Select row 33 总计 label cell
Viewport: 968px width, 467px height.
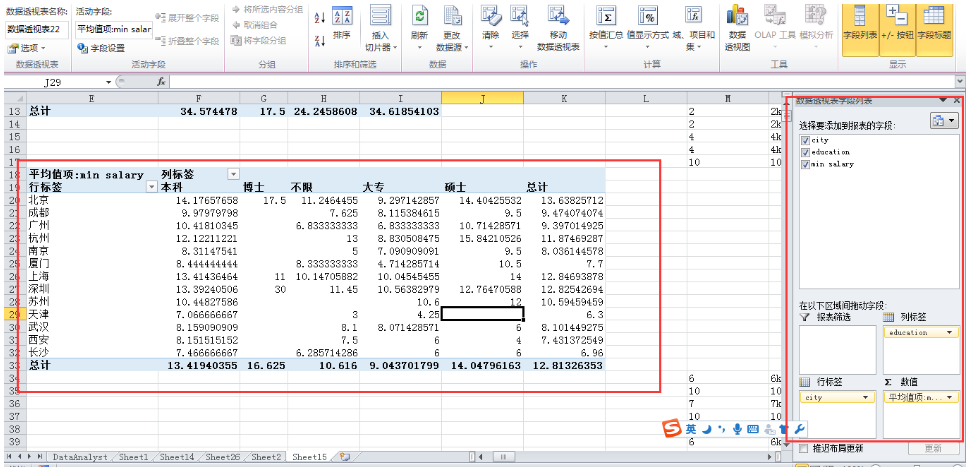pyautogui.click(x=91, y=365)
